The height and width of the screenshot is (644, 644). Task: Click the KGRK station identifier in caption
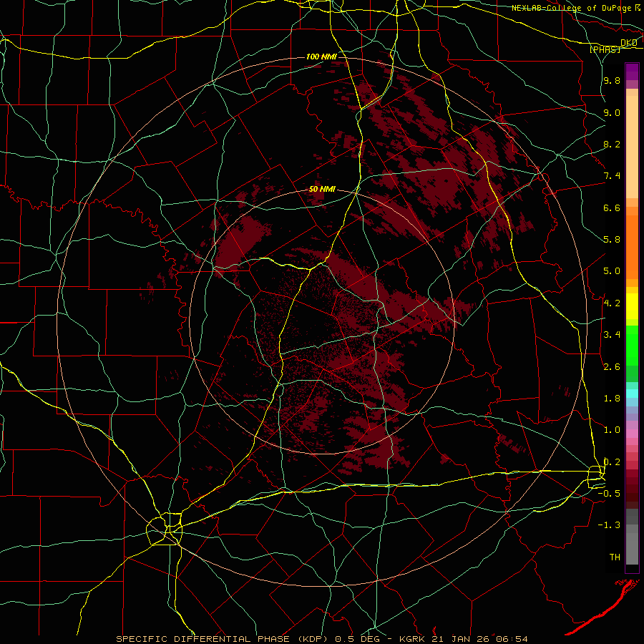(413, 639)
